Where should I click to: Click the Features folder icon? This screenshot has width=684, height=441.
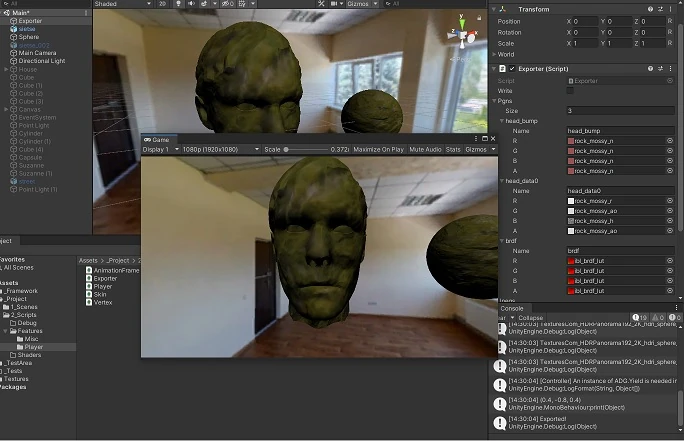coord(11,331)
